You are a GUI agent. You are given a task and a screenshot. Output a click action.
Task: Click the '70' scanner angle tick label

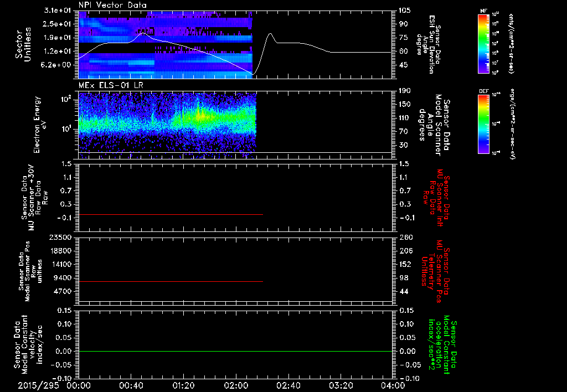point(404,132)
